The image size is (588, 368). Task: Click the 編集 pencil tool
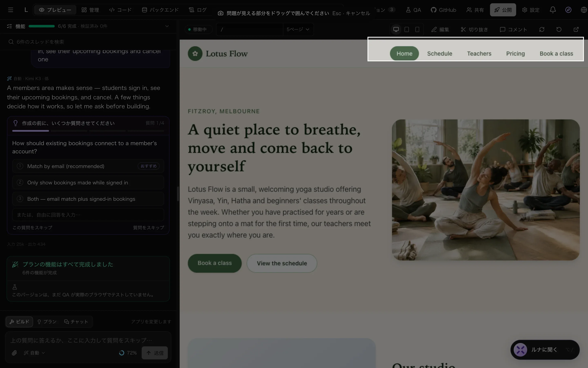click(440, 29)
